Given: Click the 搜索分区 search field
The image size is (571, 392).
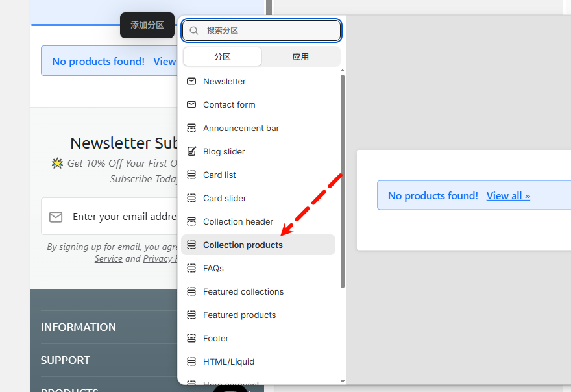Looking at the screenshot, I should (x=269, y=31).
